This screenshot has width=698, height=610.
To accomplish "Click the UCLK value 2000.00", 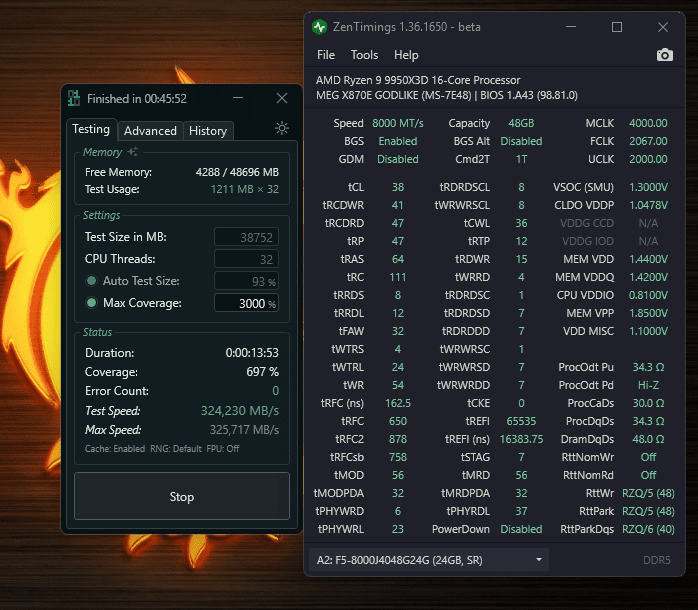I will coord(648,159).
